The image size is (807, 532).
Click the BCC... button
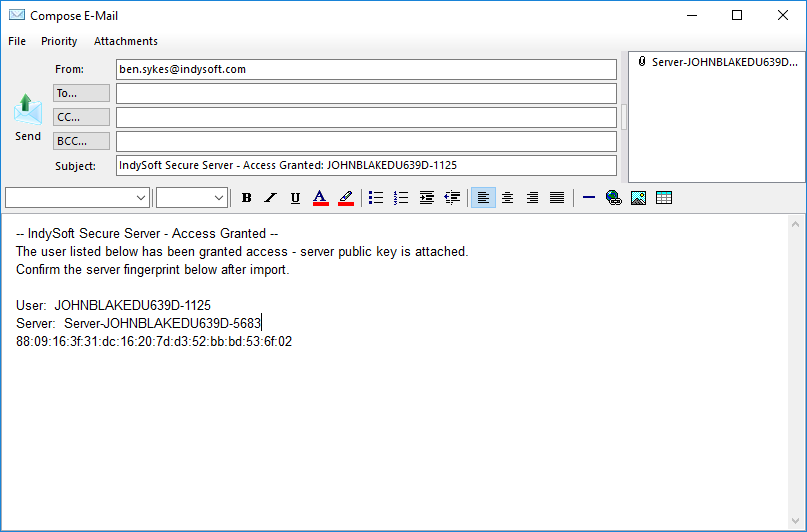(81, 141)
